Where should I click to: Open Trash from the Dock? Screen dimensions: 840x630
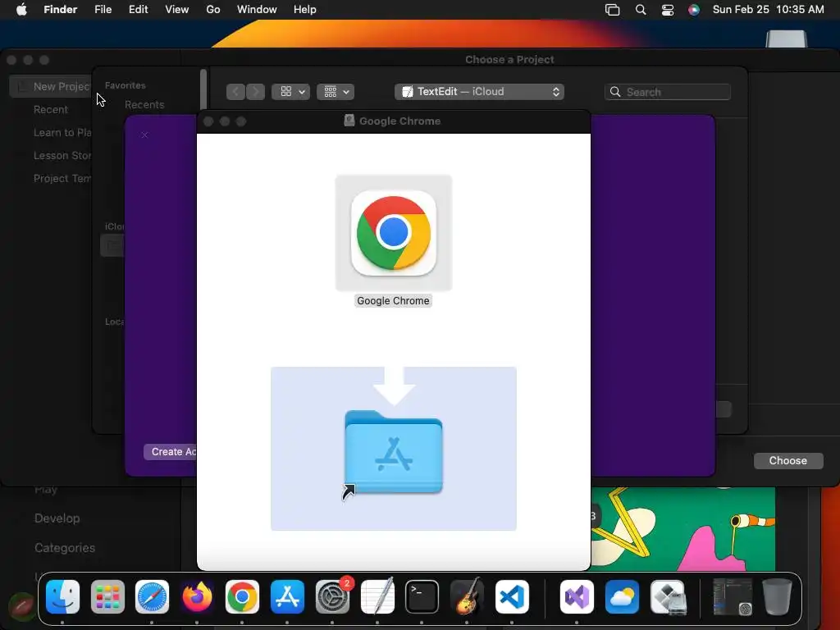click(777, 597)
